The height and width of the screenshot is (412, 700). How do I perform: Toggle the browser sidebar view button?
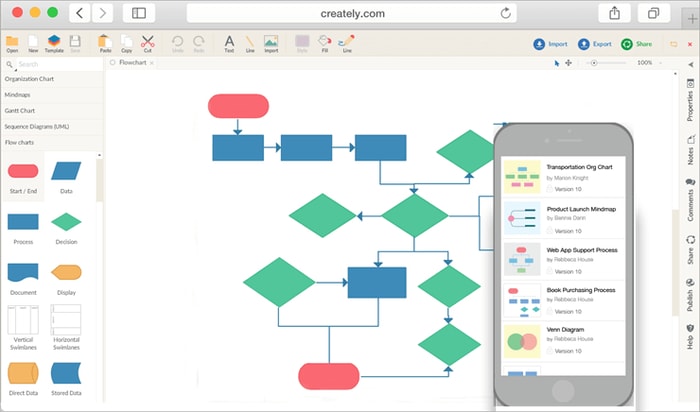pyautogui.click(x=138, y=13)
